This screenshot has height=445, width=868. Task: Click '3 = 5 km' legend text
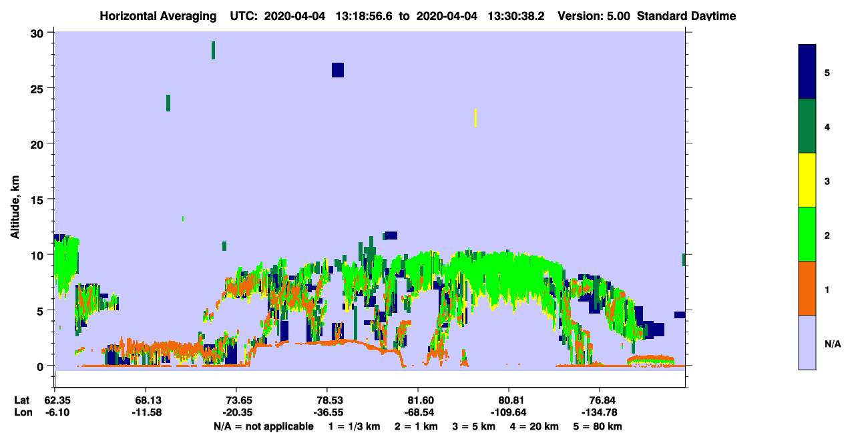click(474, 426)
